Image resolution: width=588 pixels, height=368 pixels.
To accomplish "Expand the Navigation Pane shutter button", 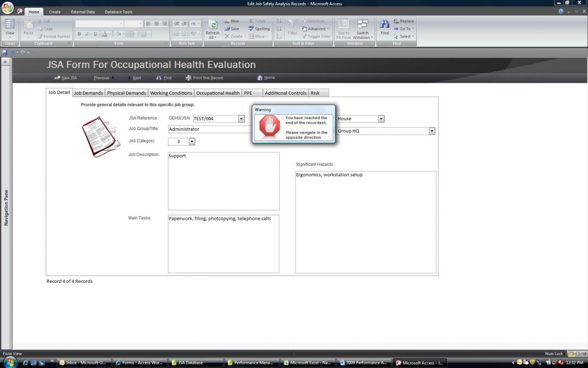I will 5,62.
